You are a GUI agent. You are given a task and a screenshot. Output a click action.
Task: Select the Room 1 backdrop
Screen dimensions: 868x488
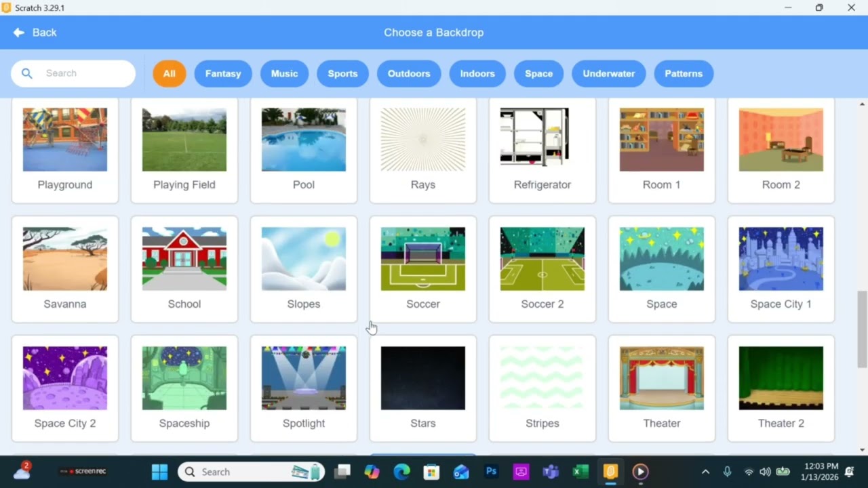click(662, 150)
